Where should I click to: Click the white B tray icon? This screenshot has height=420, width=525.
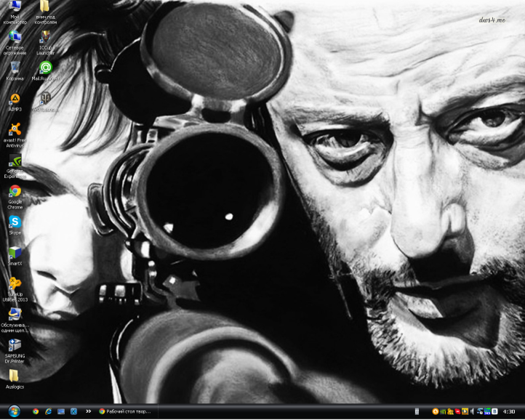(494, 411)
